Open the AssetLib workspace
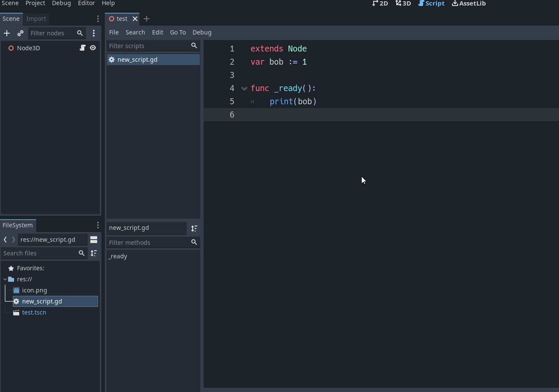 pyautogui.click(x=469, y=3)
